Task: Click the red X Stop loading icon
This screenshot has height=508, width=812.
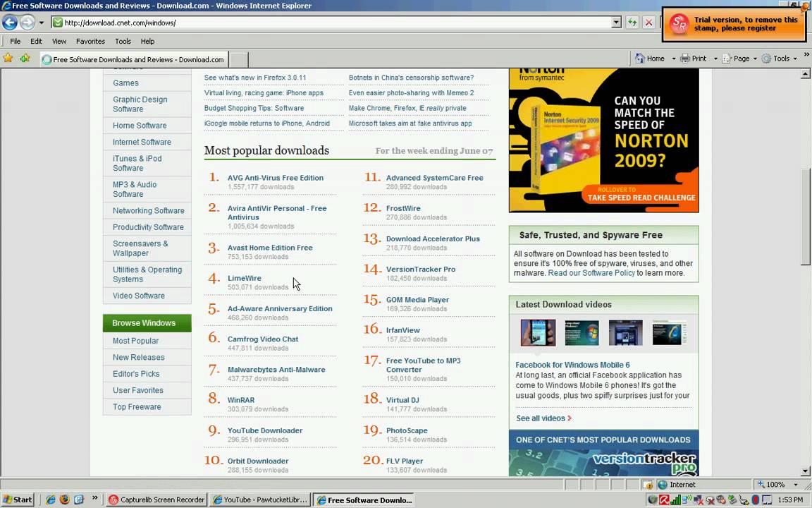Action: pos(648,23)
